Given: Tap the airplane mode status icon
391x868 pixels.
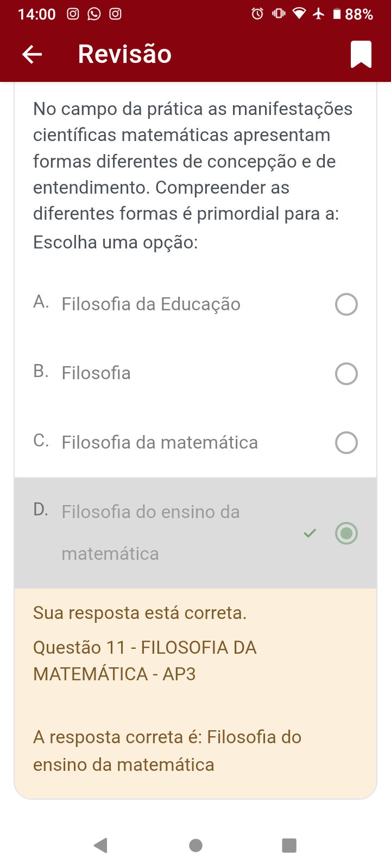Looking at the screenshot, I should tap(319, 14).
